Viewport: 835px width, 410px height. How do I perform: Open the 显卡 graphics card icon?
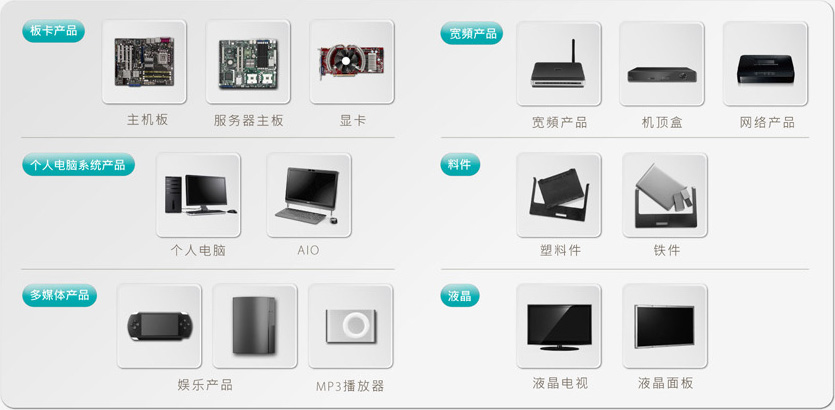coord(351,62)
